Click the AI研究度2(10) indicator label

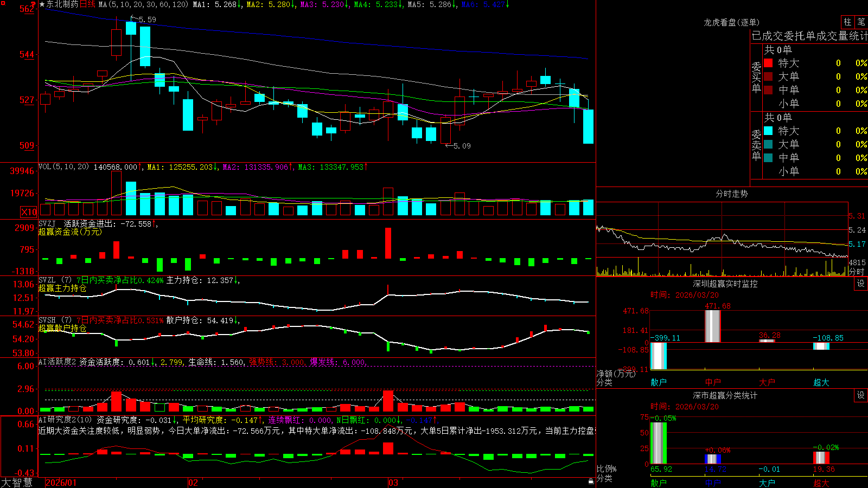point(66,420)
